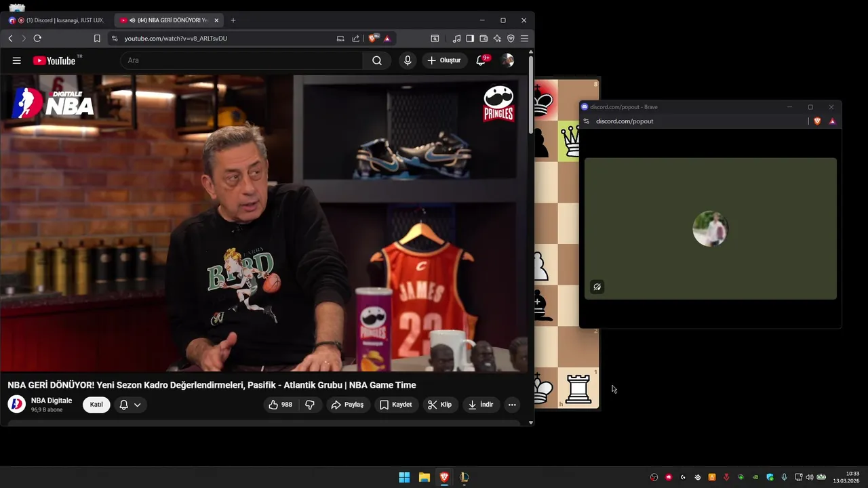The height and width of the screenshot is (488, 868).
Task: Click the Paylaş share button
Action: click(x=347, y=405)
